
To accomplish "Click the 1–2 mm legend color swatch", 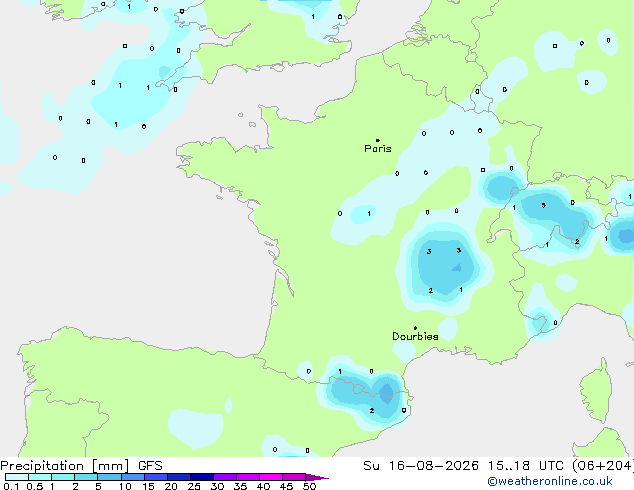I will 63,477.
